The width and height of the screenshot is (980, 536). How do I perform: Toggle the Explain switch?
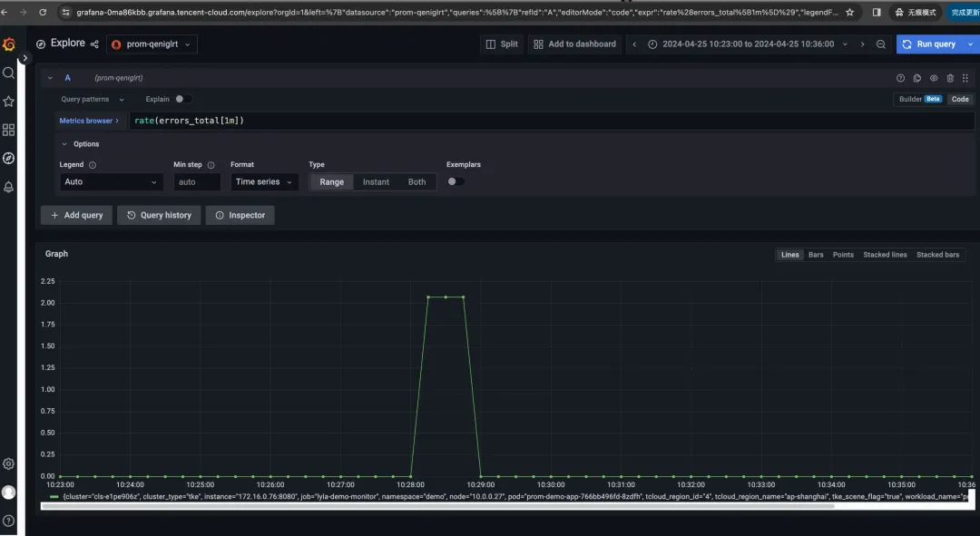point(182,99)
